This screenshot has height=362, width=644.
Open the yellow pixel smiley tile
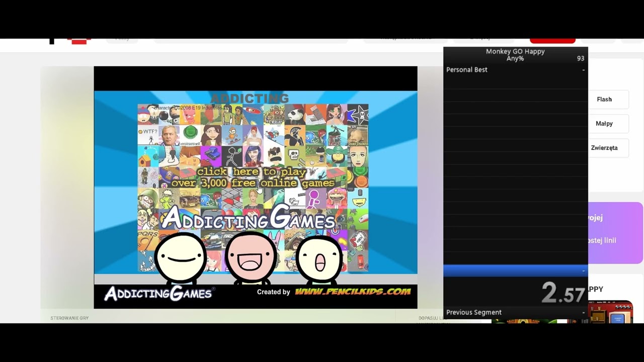[359, 199]
